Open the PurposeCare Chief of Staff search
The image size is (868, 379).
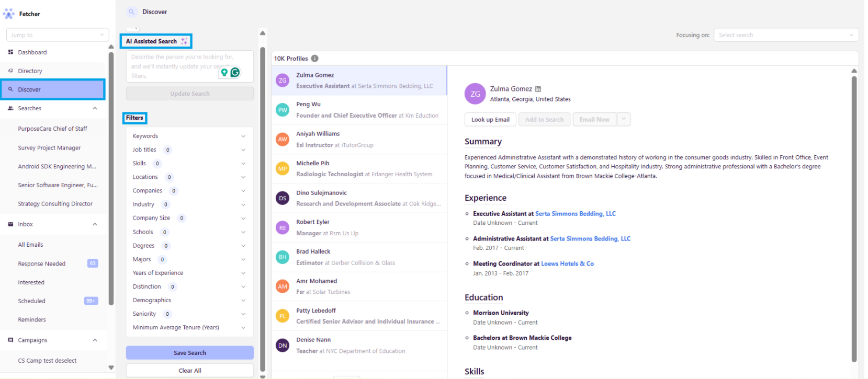pos(52,129)
